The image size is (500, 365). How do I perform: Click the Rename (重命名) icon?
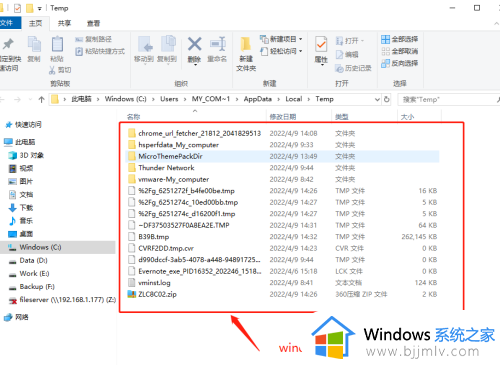(x=217, y=44)
